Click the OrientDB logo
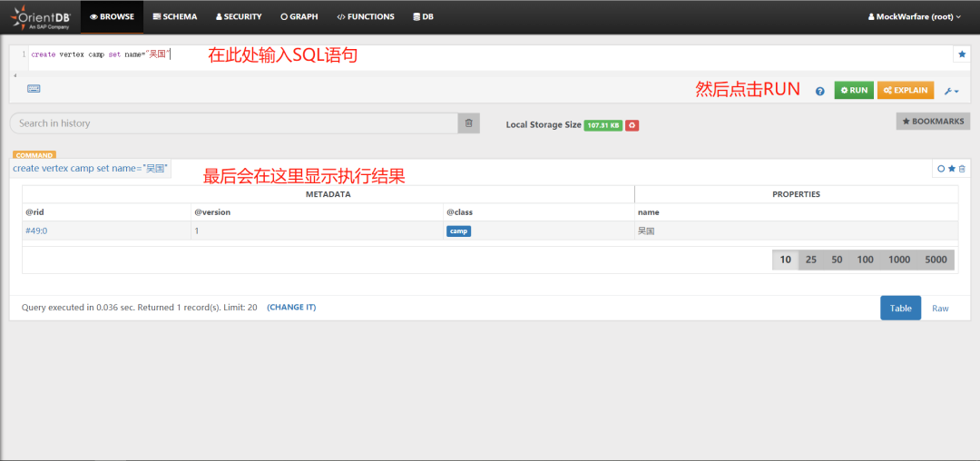Image resolution: width=980 pixels, height=461 pixels. click(40, 17)
